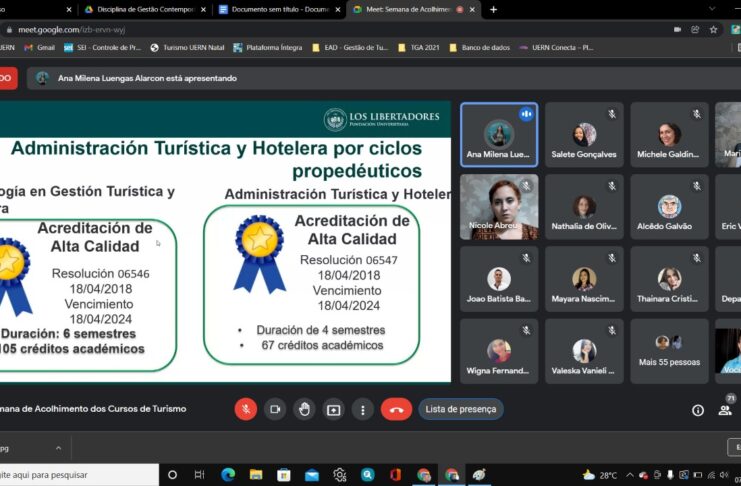
Task: Bookmark this page with the star icon
Action: point(714,30)
